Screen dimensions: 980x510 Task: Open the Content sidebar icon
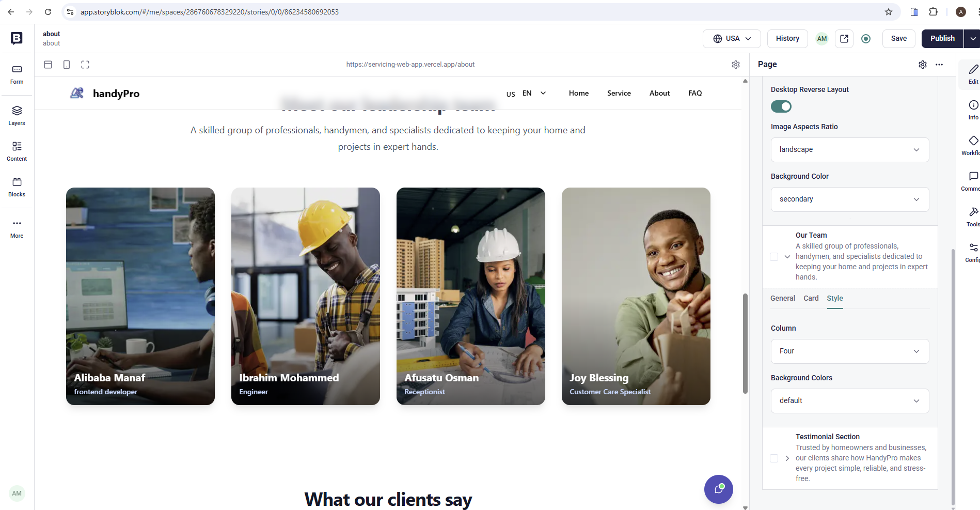click(17, 151)
